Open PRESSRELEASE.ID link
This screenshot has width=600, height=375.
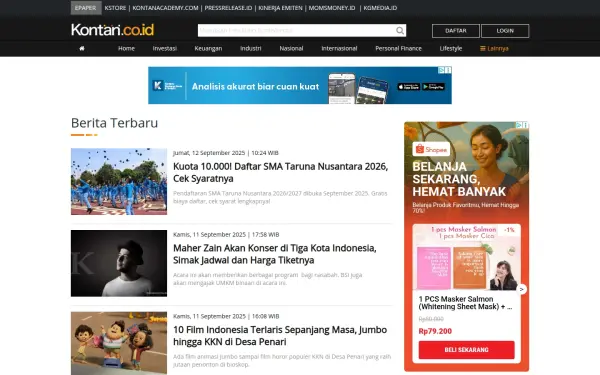(228, 8)
